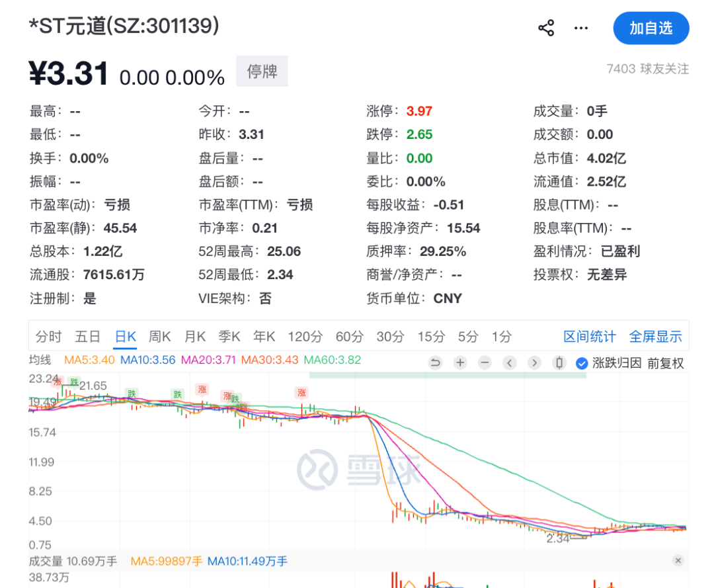The width and height of the screenshot is (714, 588).
Task: Switch to the 周K tab
Action: click(x=160, y=337)
